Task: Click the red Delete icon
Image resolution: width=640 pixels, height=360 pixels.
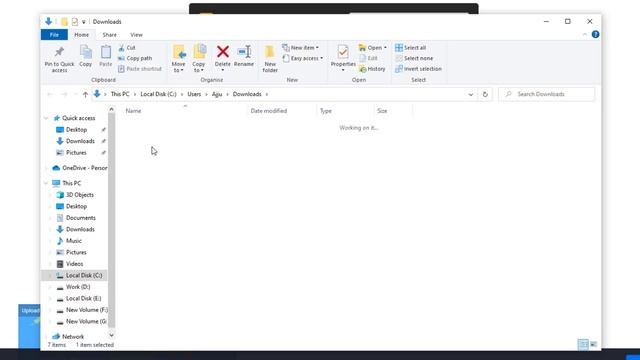Action: coord(223,52)
